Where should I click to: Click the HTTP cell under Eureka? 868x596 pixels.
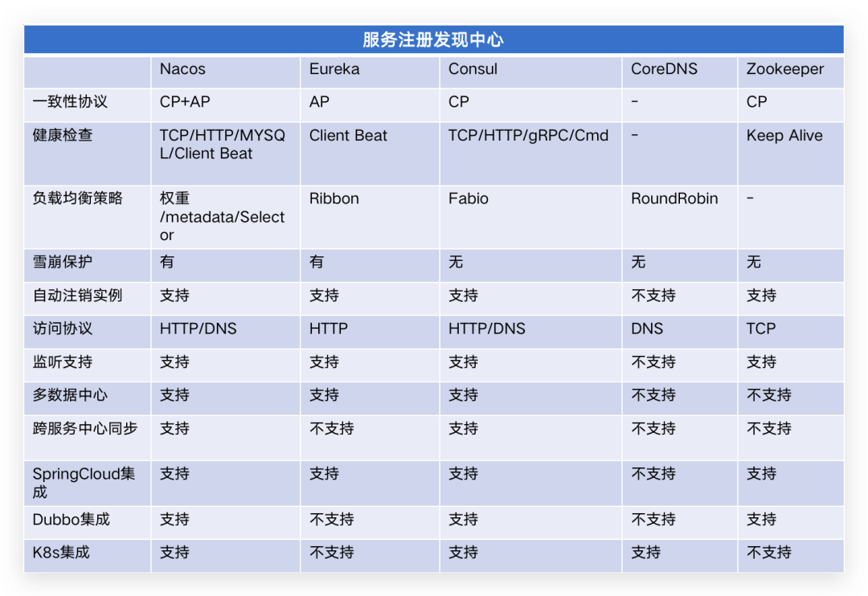point(328,329)
